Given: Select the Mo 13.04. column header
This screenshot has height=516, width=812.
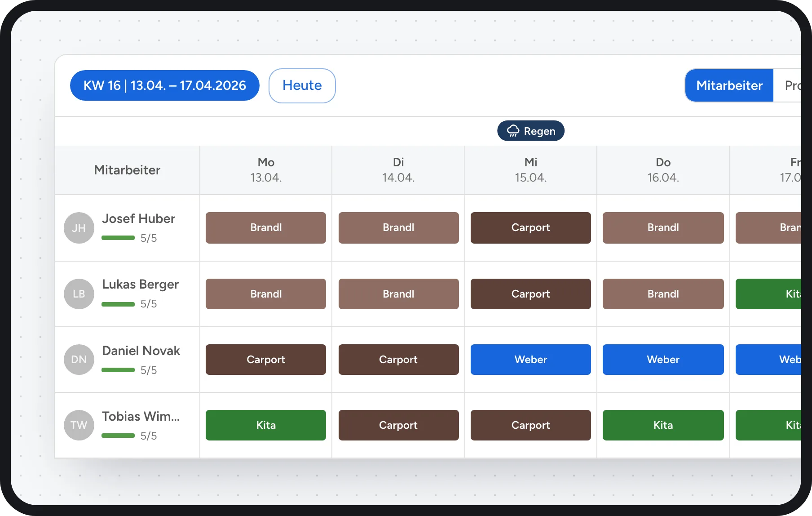Looking at the screenshot, I should pyautogui.click(x=266, y=170).
